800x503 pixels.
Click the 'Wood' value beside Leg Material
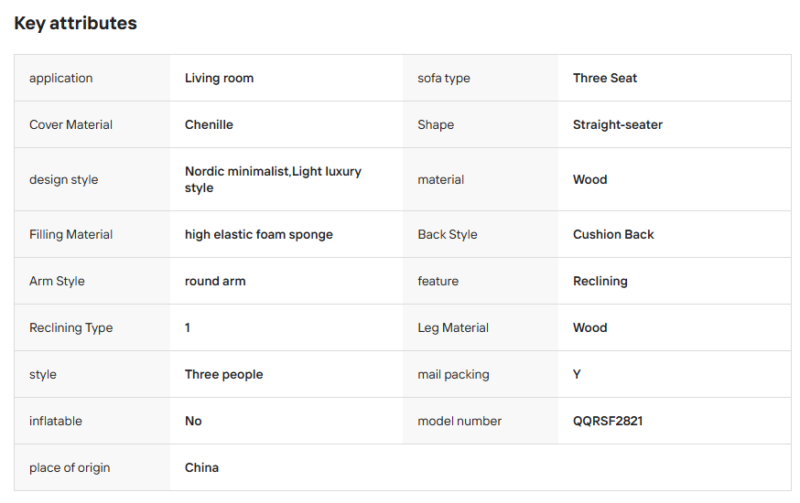(x=590, y=328)
